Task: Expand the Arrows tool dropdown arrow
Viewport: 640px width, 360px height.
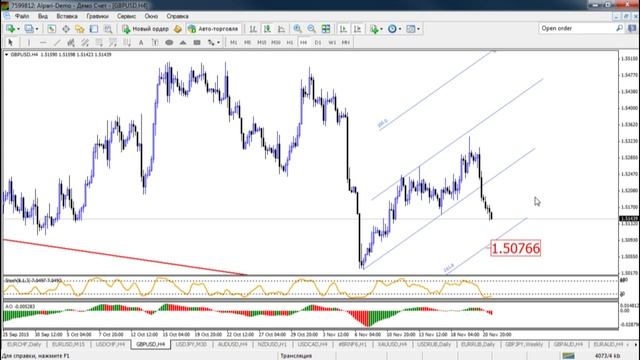Action: 218,42
